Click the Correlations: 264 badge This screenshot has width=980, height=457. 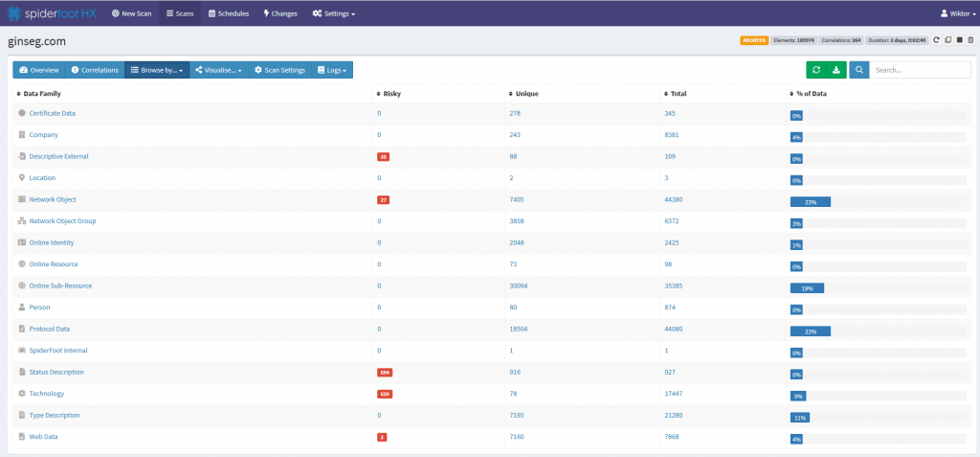[x=841, y=40]
